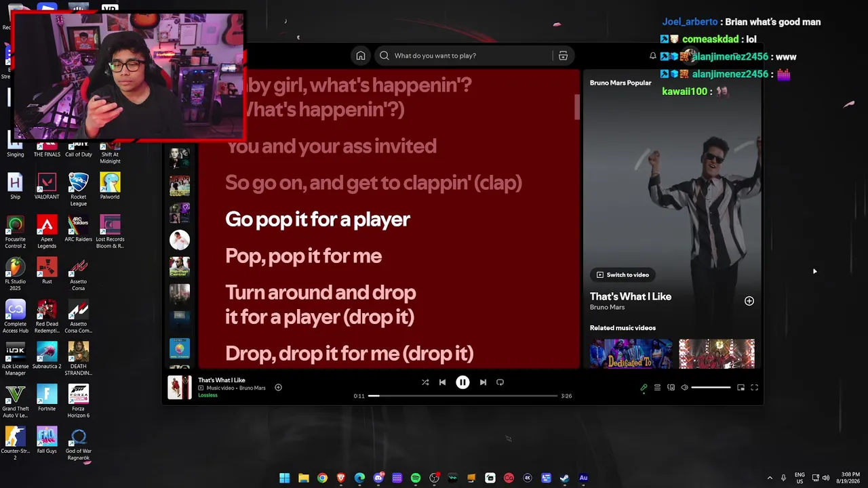This screenshot has height=488, width=868.
Task: Open the That's What I Like title in side panel
Action: click(631, 296)
